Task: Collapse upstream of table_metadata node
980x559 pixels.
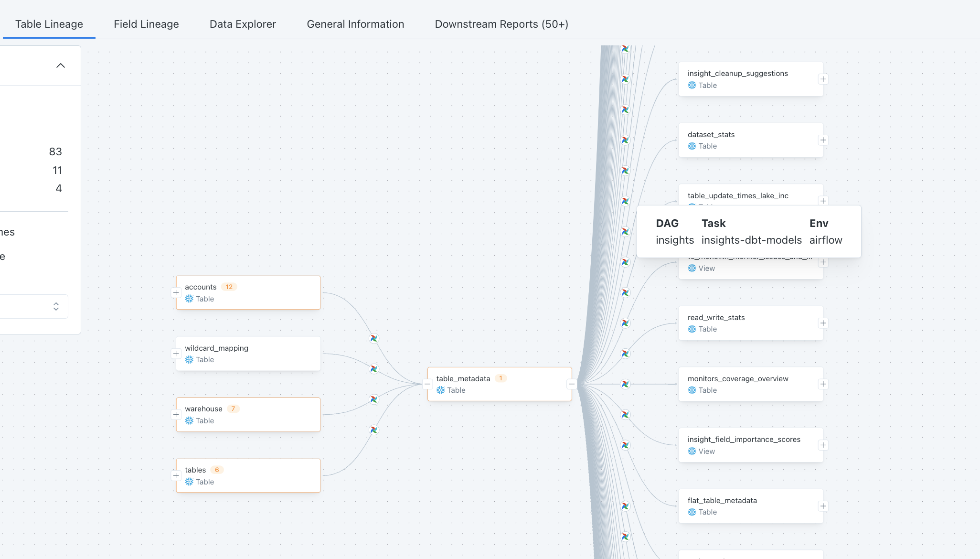Action: click(x=427, y=384)
